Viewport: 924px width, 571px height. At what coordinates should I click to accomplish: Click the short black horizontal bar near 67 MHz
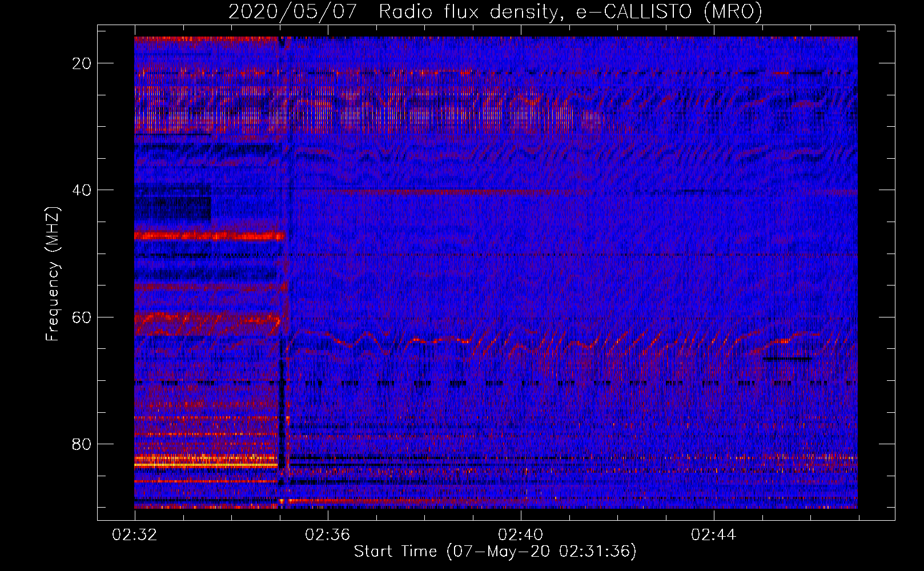pos(787,359)
